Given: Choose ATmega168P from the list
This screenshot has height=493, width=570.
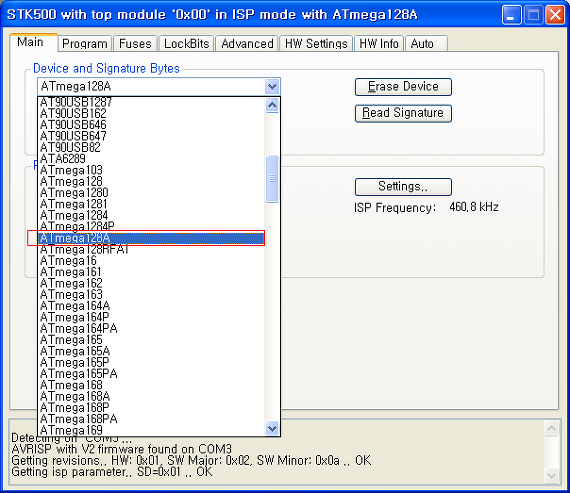Looking at the screenshot, I should coord(151,408).
